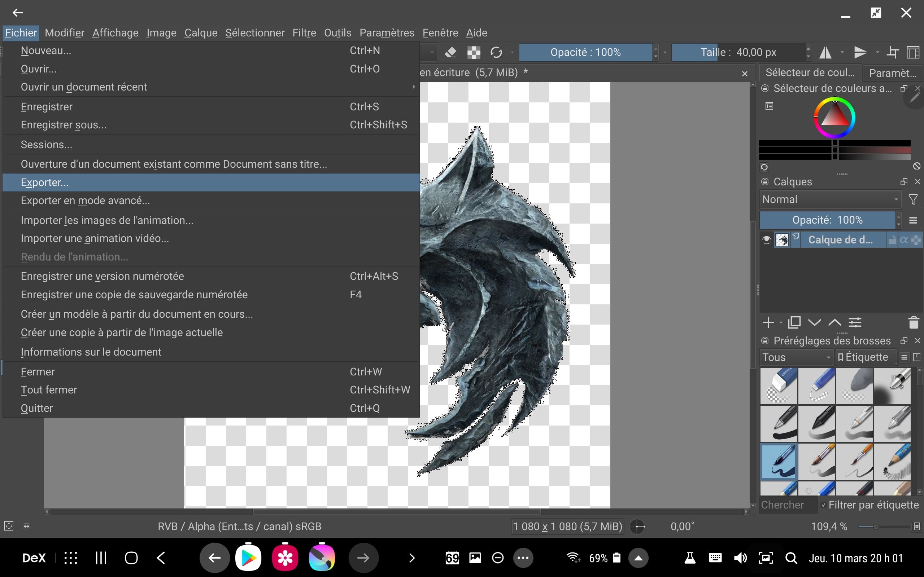Hide the 'Calque de d...' layer visibility eye
Screen dimensions: 924x577
click(x=766, y=239)
